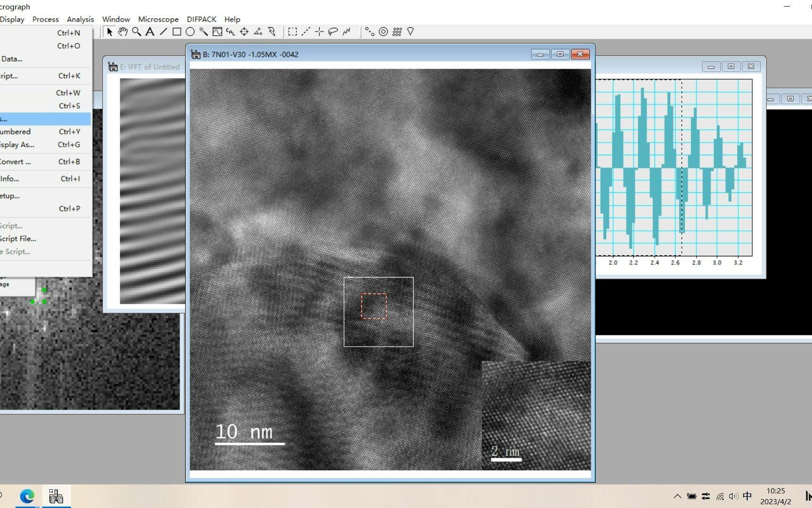812x508 pixels.
Task: Select the oval annotation tool
Action: pos(190,32)
